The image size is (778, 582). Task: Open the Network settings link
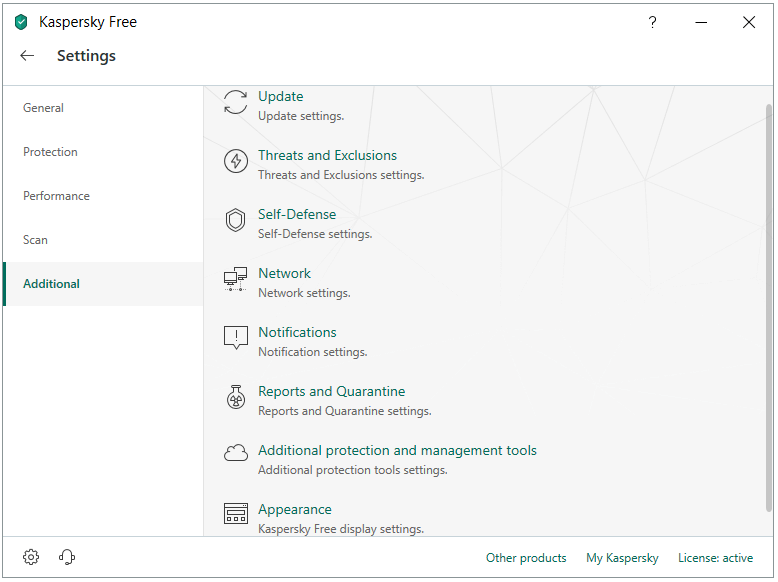(284, 273)
